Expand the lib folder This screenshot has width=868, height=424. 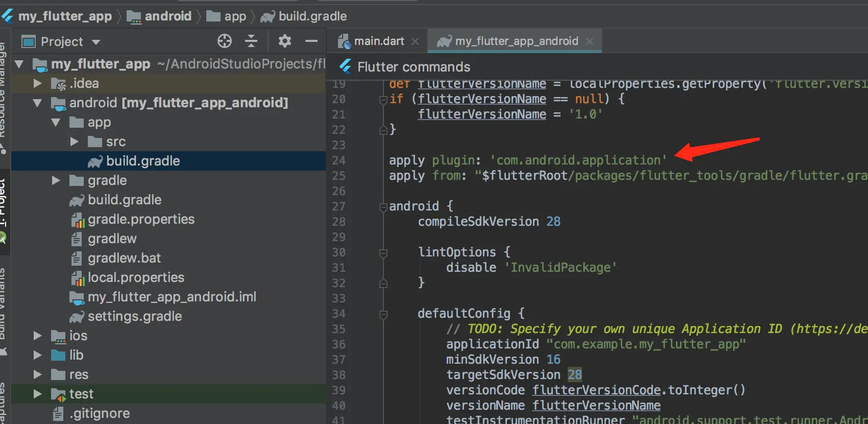(37, 355)
